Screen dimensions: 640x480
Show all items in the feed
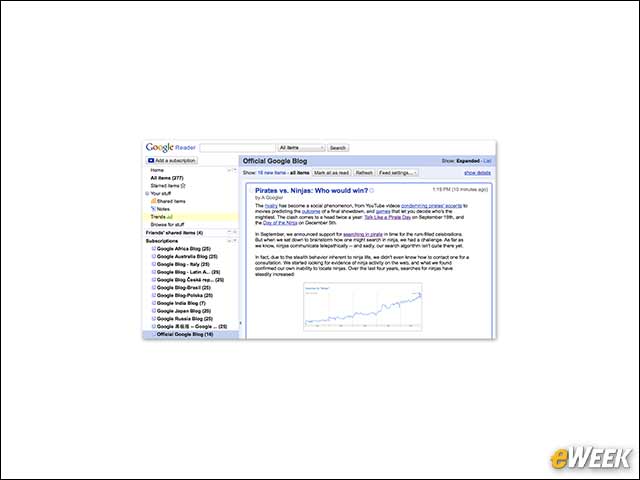click(300, 173)
